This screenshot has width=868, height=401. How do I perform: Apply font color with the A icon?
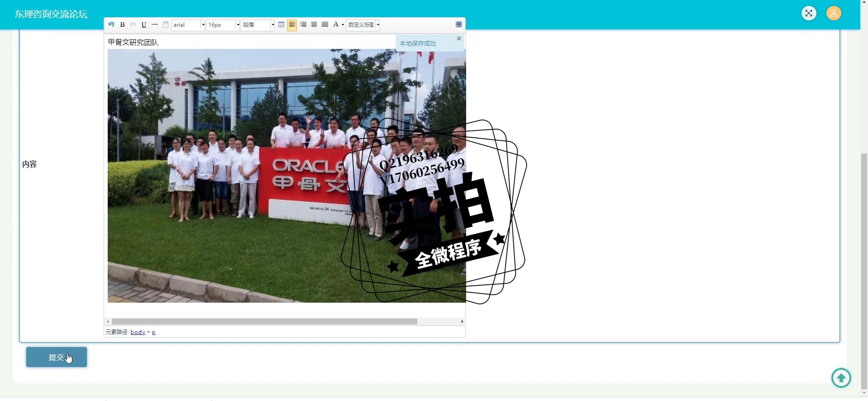pyautogui.click(x=336, y=24)
